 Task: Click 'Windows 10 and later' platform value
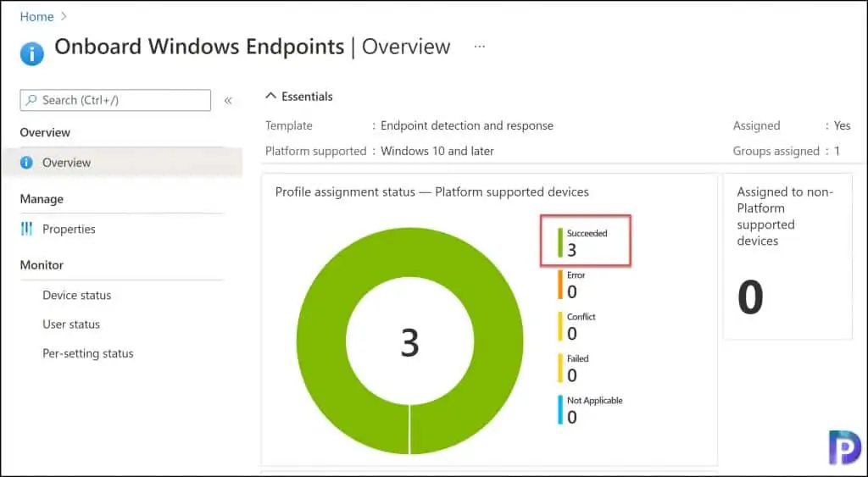tap(437, 151)
